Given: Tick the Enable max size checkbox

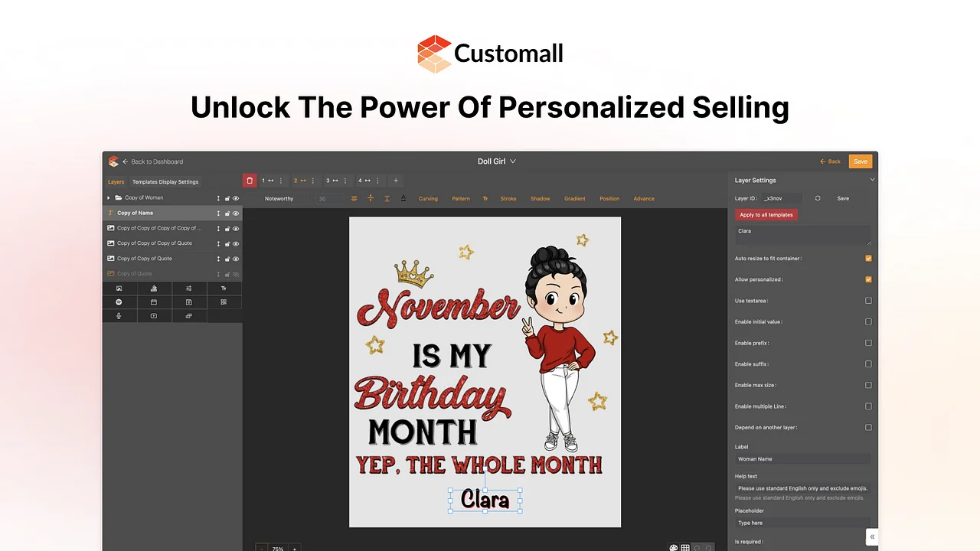Looking at the screenshot, I should 868,385.
